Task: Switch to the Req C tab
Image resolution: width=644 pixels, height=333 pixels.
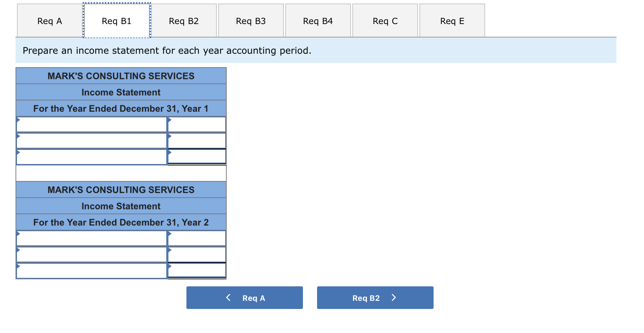Action: (385, 21)
